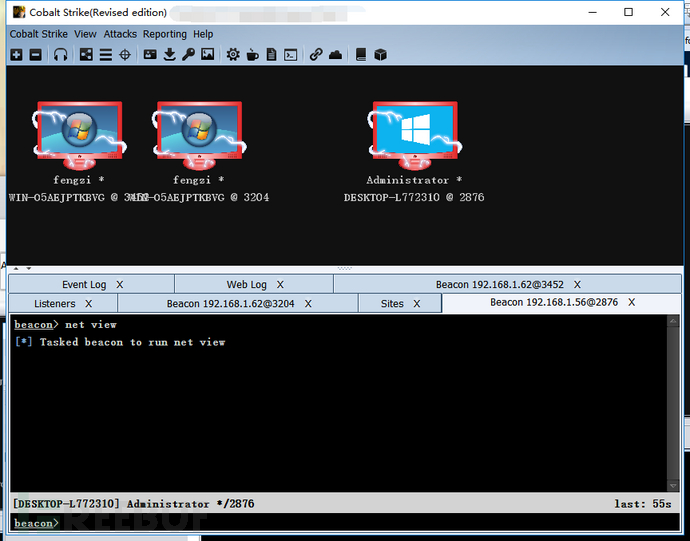The image size is (690, 541).
Task: Close the Web Log tab
Action: coord(280,285)
